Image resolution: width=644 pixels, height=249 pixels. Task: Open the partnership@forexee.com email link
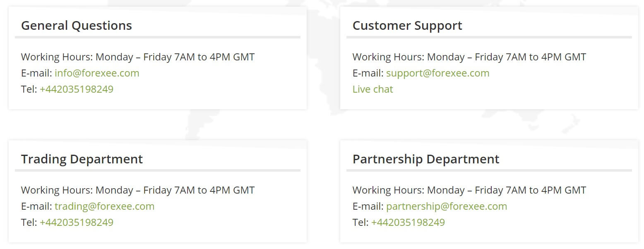(x=446, y=206)
